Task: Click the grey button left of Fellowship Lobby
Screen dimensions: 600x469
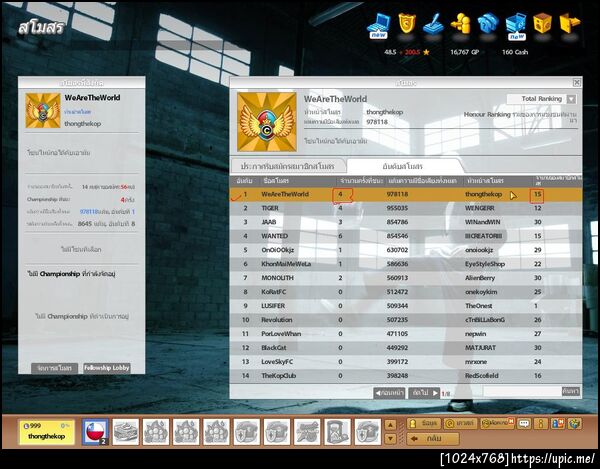Action: [x=54, y=368]
